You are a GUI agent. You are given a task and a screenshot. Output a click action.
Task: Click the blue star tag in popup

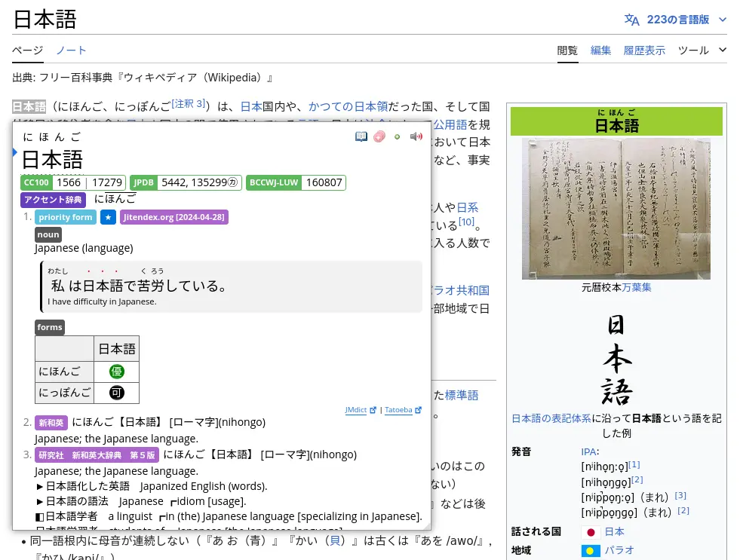[x=108, y=217]
